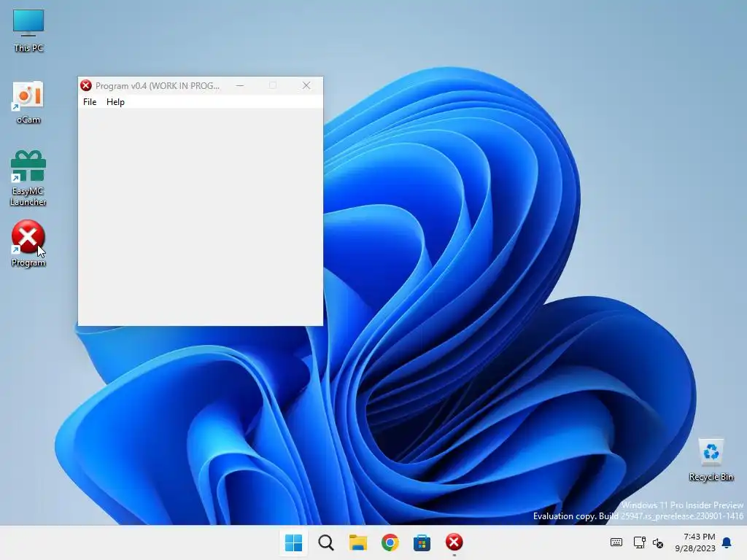747x560 pixels.
Task: Click the muted volume tray icon
Action: 658,542
